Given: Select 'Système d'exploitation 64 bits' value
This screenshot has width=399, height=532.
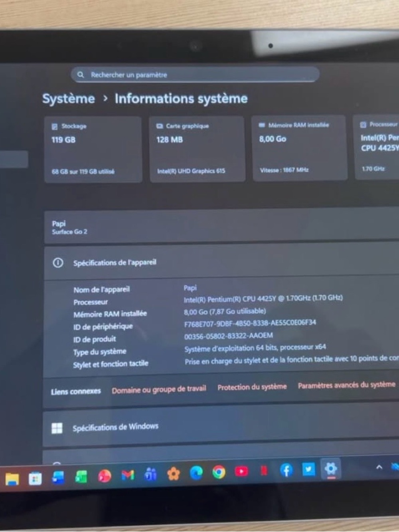Looking at the screenshot, I should (255, 348).
